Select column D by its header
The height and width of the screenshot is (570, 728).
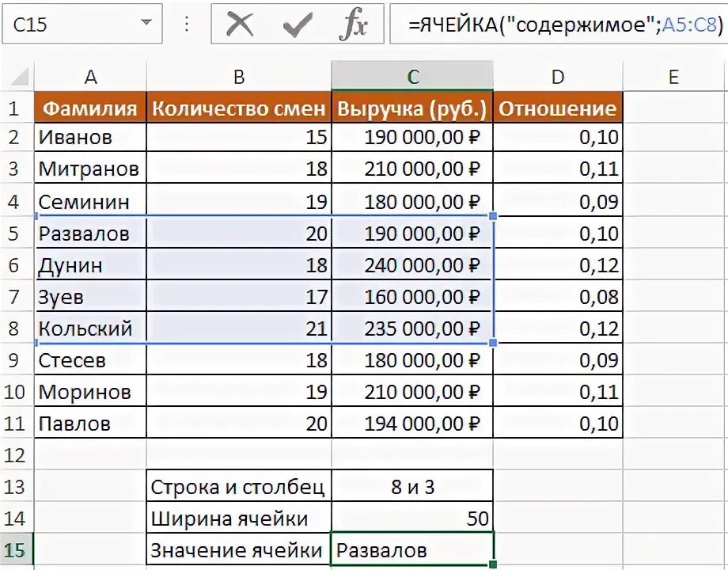coord(558,76)
